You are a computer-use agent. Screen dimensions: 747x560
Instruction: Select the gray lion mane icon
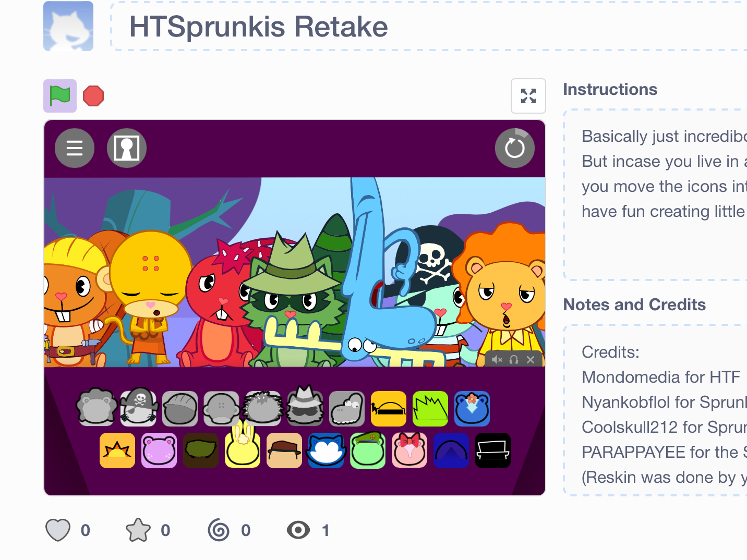[x=97, y=408]
